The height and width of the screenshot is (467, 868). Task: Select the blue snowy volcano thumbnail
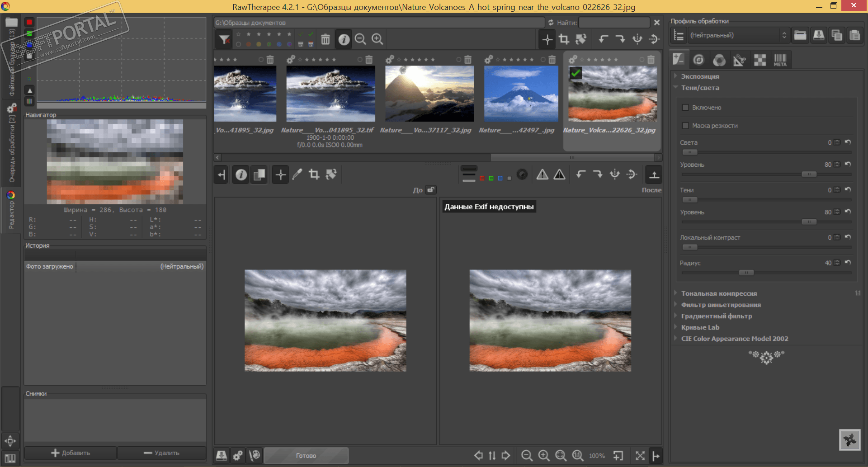pyautogui.click(x=521, y=94)
